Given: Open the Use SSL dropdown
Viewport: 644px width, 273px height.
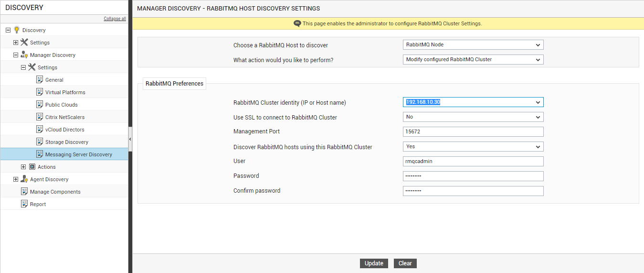Looking at the screenshot, I should pos(473,117).
